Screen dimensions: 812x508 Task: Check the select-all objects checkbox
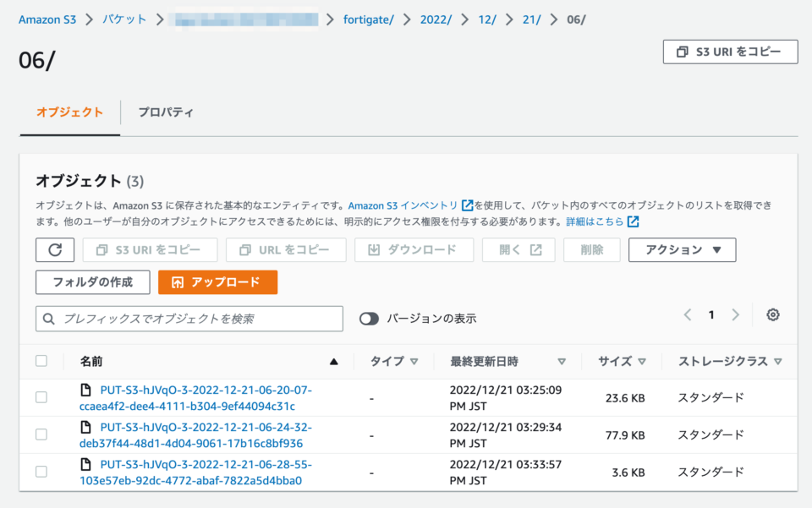coord(41,360)
